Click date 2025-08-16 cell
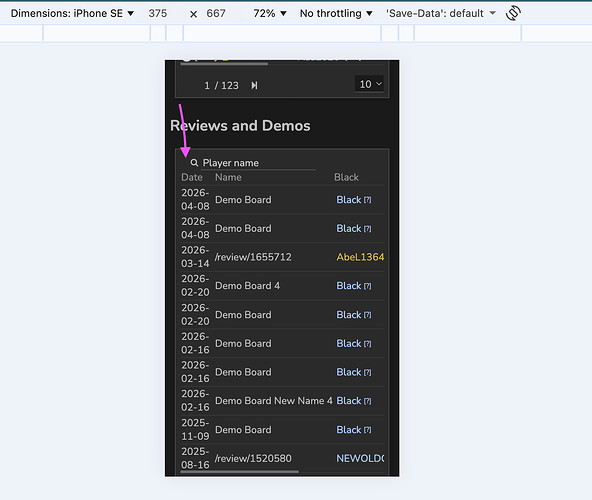This screenshot has height=500, width=592. tap(195, 458)
